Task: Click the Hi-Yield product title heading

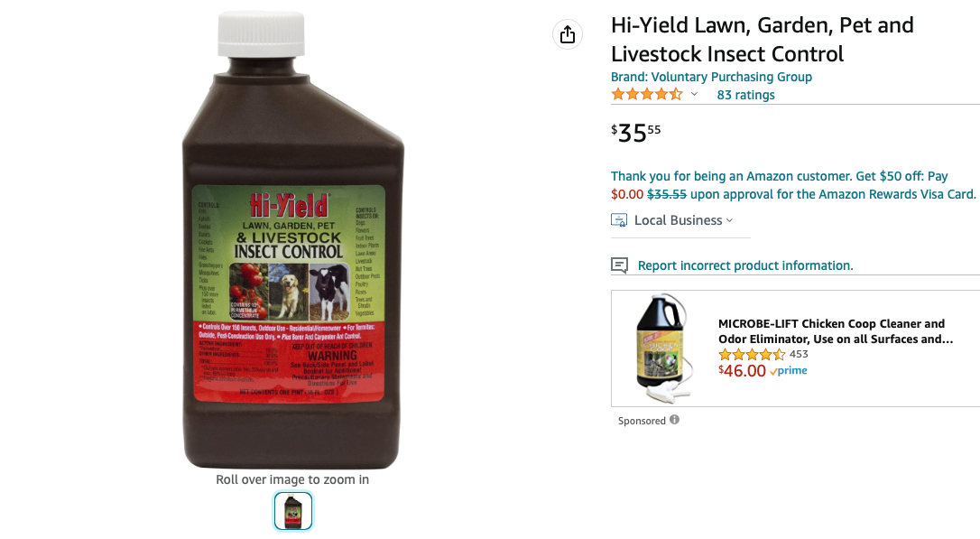Action: 762,40
